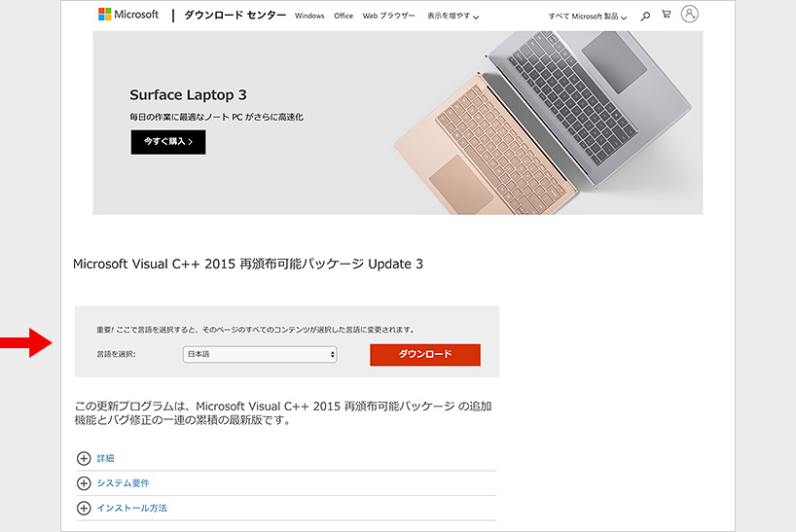Go to ダウンロード センター home link
The width and height of the screenshot is (796, 532).
click(235, 16)
